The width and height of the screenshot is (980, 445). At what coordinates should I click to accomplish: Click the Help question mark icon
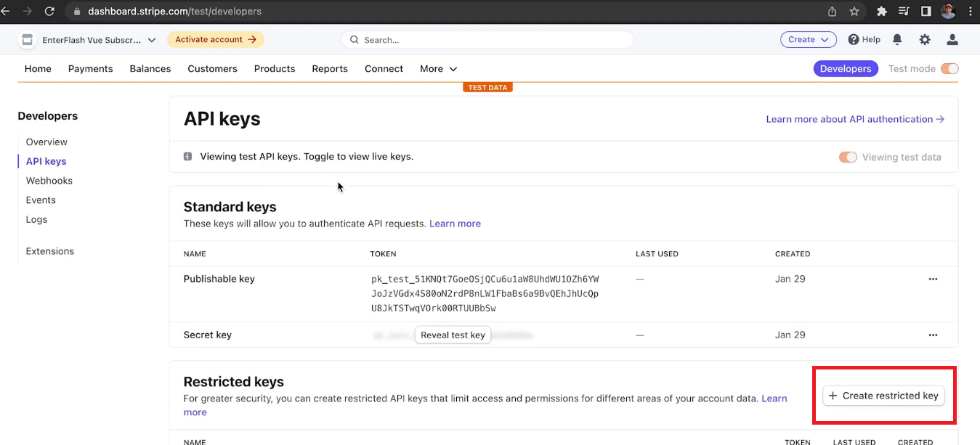pos(854,40)
